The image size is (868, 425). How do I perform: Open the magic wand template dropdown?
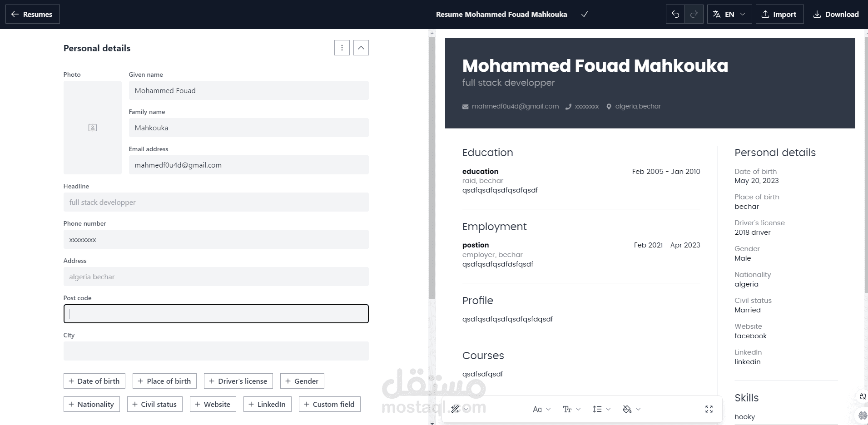[460, 409]
